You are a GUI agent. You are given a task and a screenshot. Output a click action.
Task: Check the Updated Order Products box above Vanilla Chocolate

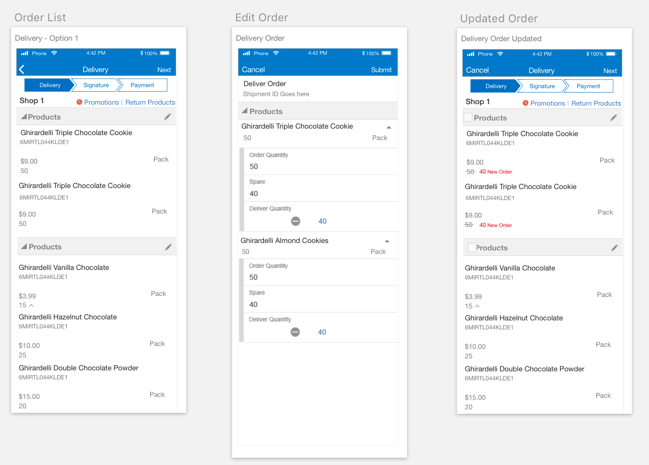point(471,248)
